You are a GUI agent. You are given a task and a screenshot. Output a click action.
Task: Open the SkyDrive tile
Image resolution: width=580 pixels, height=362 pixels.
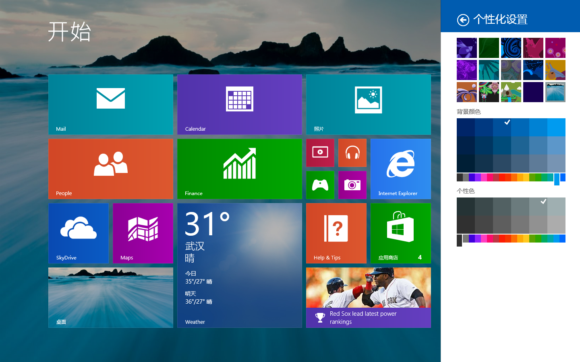coord(78,233)
